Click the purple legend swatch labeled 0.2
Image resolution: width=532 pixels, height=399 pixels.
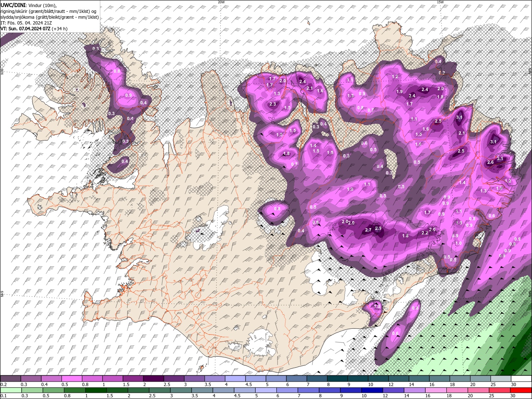tap(10, 379)
